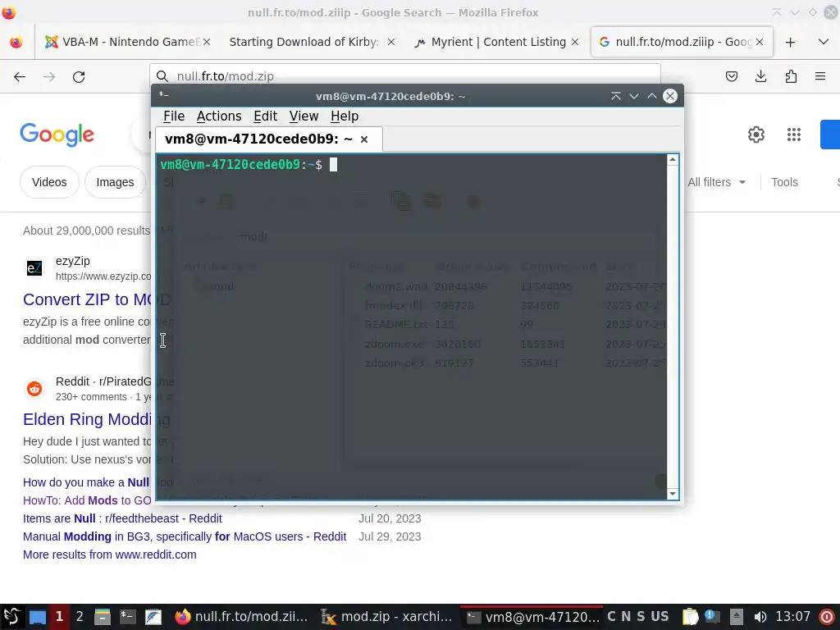Open the Elden Ring Modding Reddit result
The width and height of the screenshot is (840, 630).
[97, 419]
